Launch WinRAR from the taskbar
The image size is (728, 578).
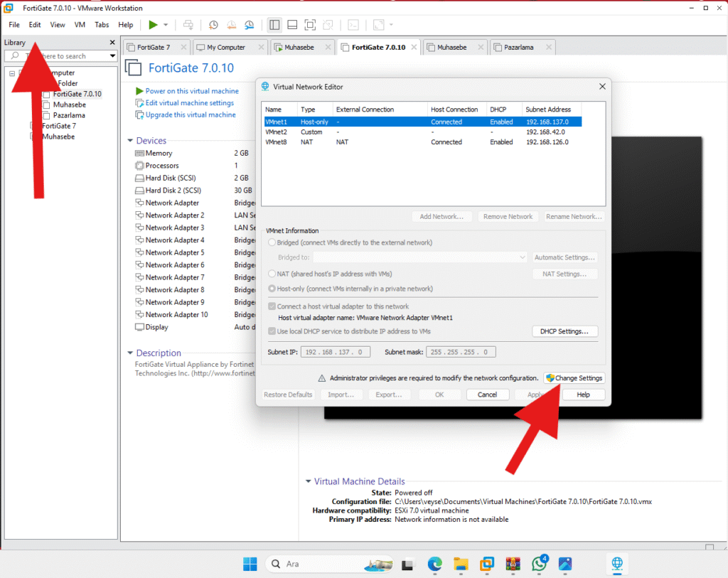(x=513, y=564)
